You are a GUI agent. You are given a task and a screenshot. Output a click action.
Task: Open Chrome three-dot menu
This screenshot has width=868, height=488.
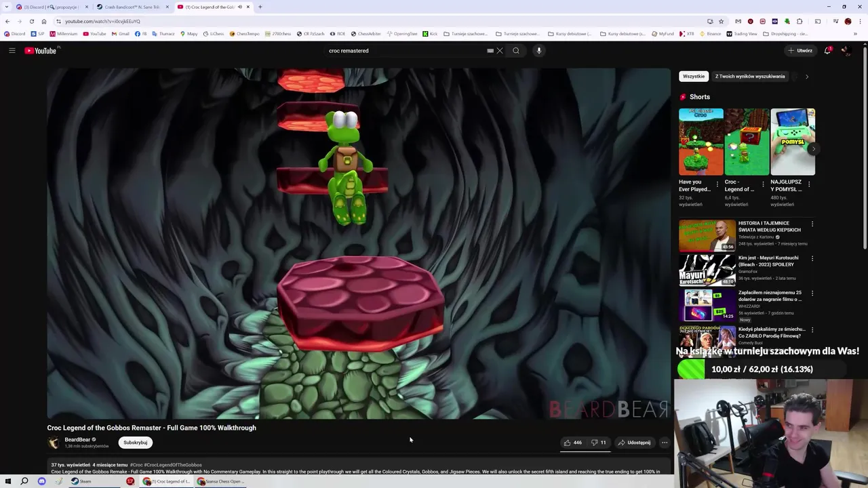[860, 21]
